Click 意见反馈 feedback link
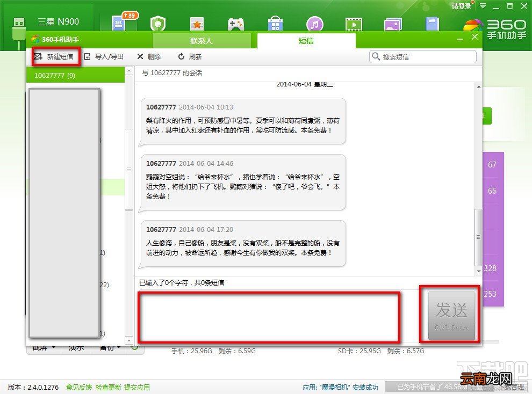The width and height of the screenshot is (532, 394). point(78,387)
